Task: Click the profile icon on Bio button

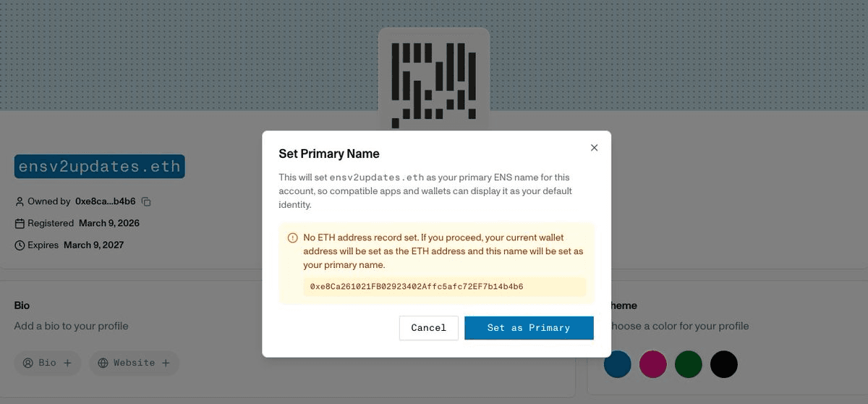Action: click(28, 363)
